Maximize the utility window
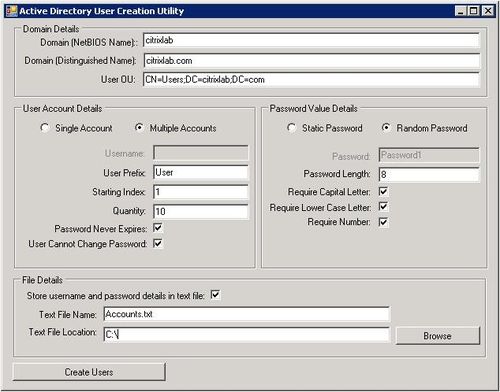The height and width of the screenshot is (392, 500). tap(474, 11)
